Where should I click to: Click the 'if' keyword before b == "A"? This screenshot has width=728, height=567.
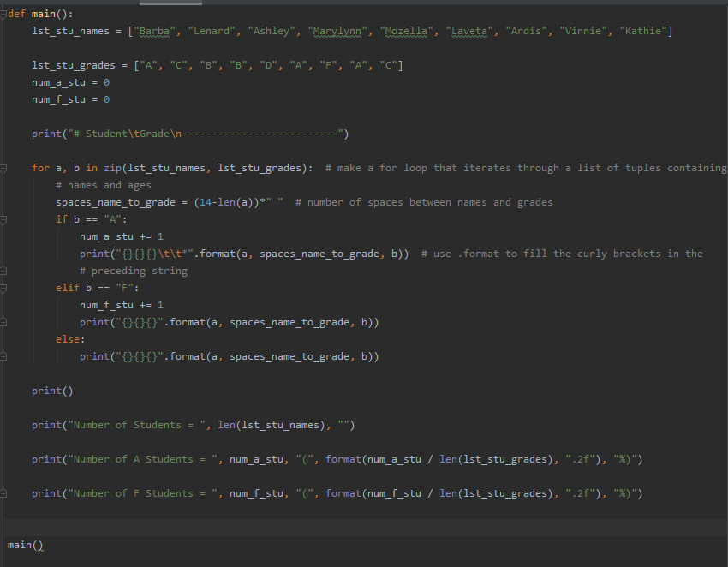[62, 219]
